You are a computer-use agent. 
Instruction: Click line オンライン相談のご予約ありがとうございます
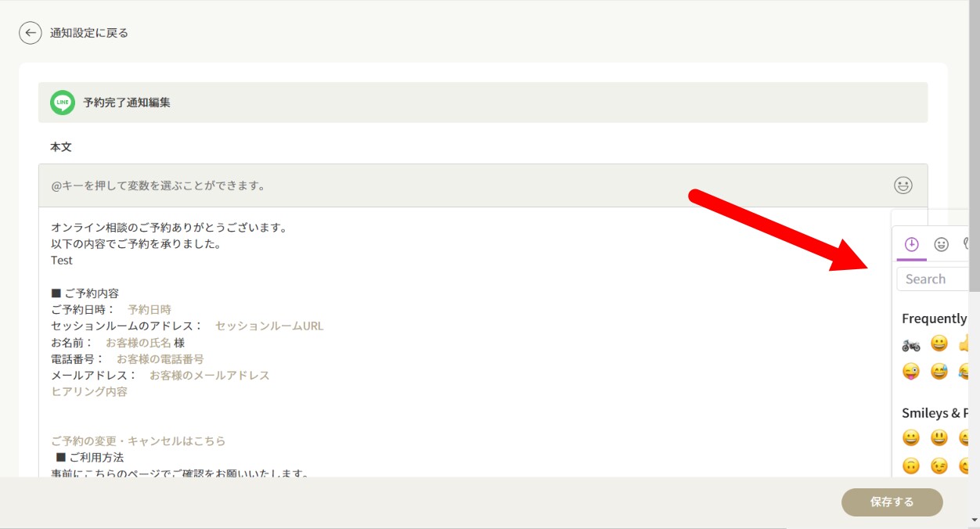pyautogui.click(x=171, y=228)
